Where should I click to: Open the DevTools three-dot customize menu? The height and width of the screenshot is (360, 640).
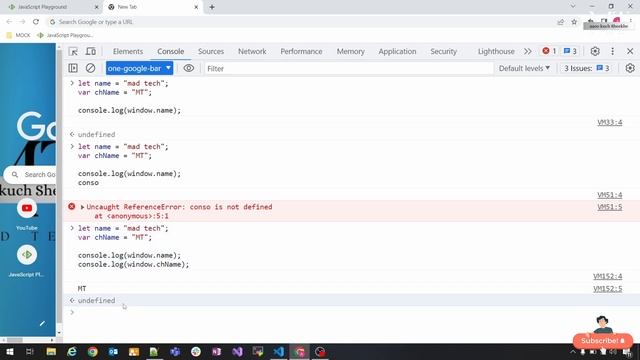point(612,51)
